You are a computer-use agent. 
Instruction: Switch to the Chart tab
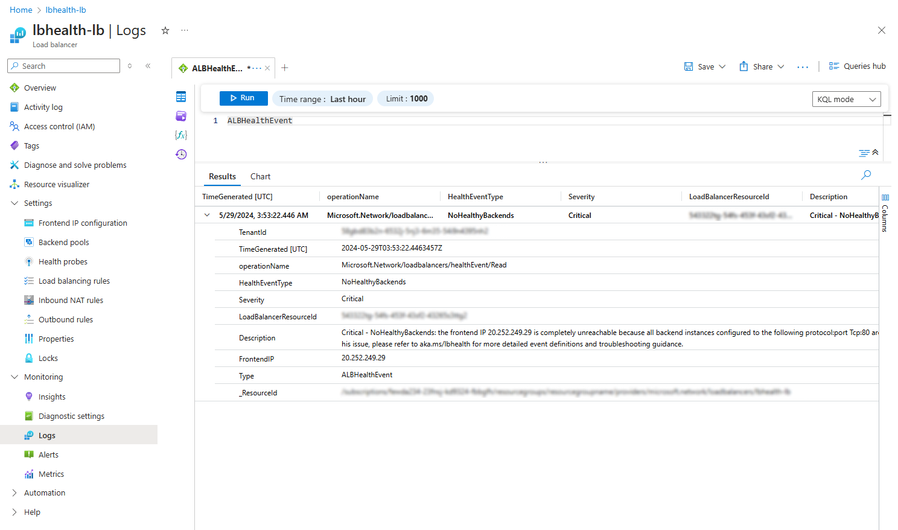(260, 176)
